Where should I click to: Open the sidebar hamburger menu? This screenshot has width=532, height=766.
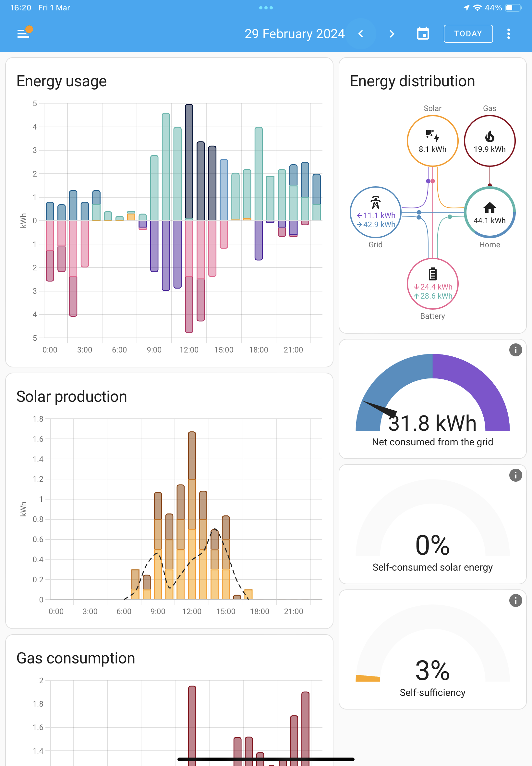[23, 33]
